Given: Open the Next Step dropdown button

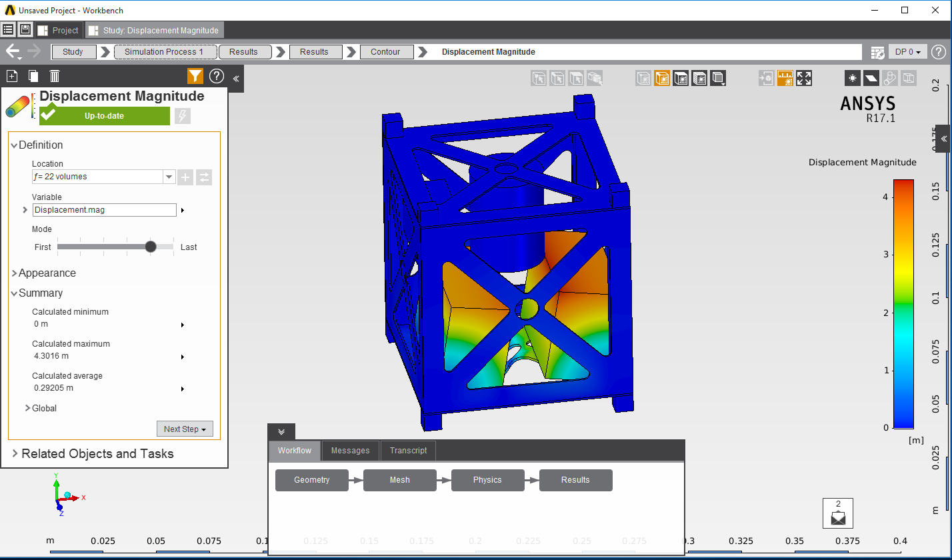Looking at the screenshot, I should tap(185, 429).
